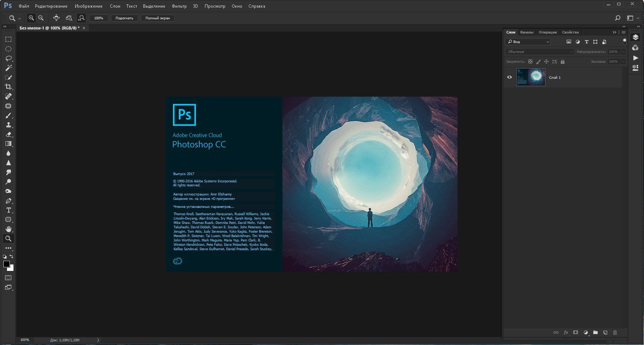Toggle lock position
644x345 pixels.
coord(546,62)
